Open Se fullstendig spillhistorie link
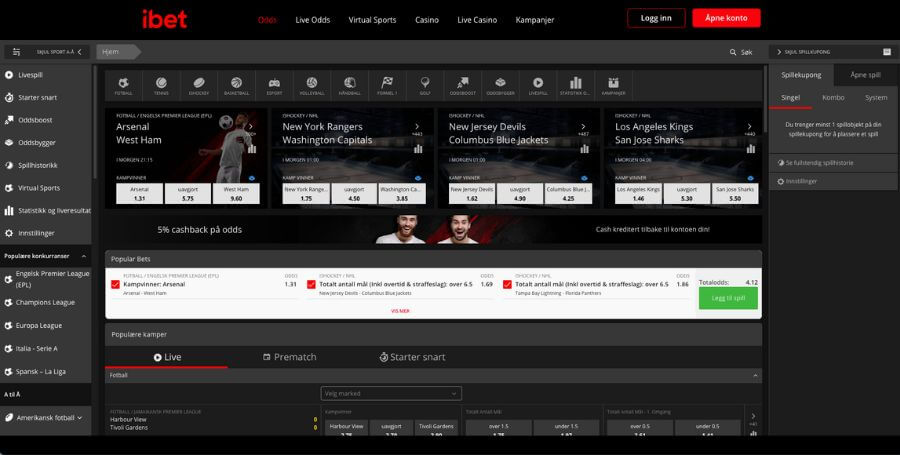This screenshot has width=900, height=455. 819,163
